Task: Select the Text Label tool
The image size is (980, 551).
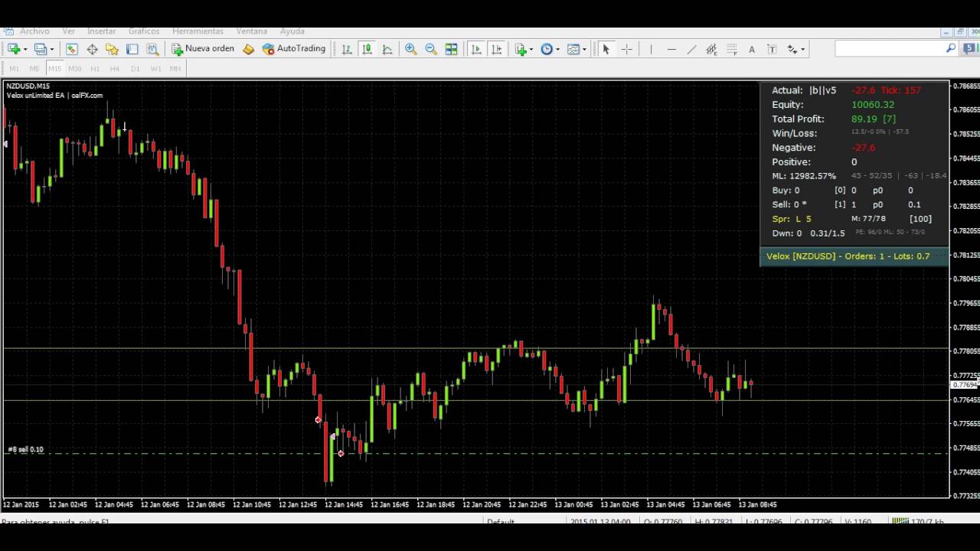Action: pos(772,49)
